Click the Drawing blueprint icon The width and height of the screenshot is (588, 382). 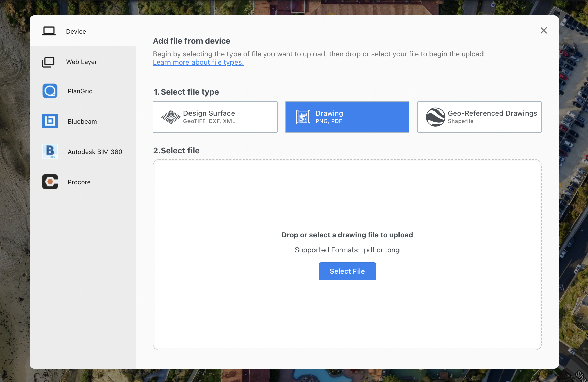[303, 117]
